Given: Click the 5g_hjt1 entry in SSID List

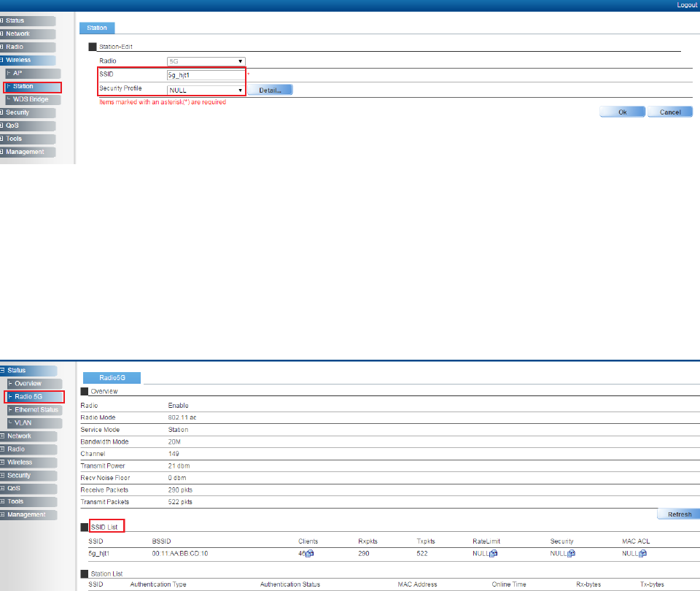Looking at the screenshot, I should (x=98, y=554).
